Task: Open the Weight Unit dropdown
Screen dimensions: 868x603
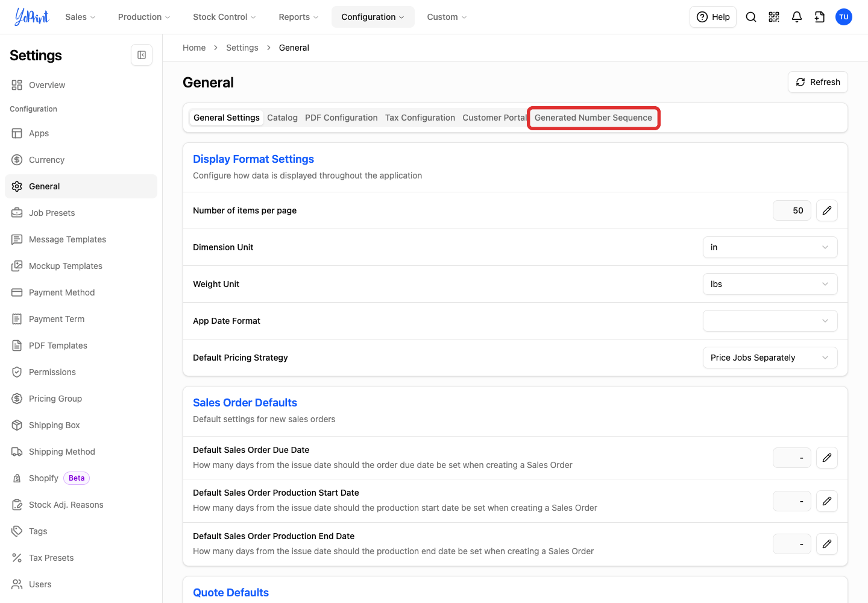Action: (x=770, y=284)
